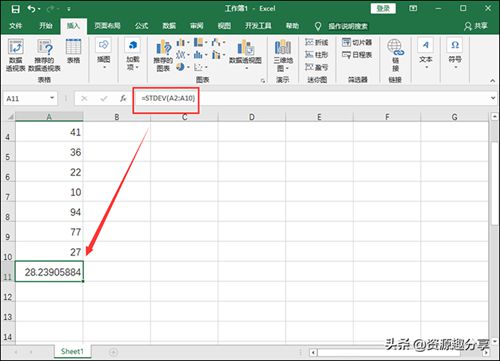Click the Insert Function fx button
500x361 pixels.
click(x=123, y=98)
